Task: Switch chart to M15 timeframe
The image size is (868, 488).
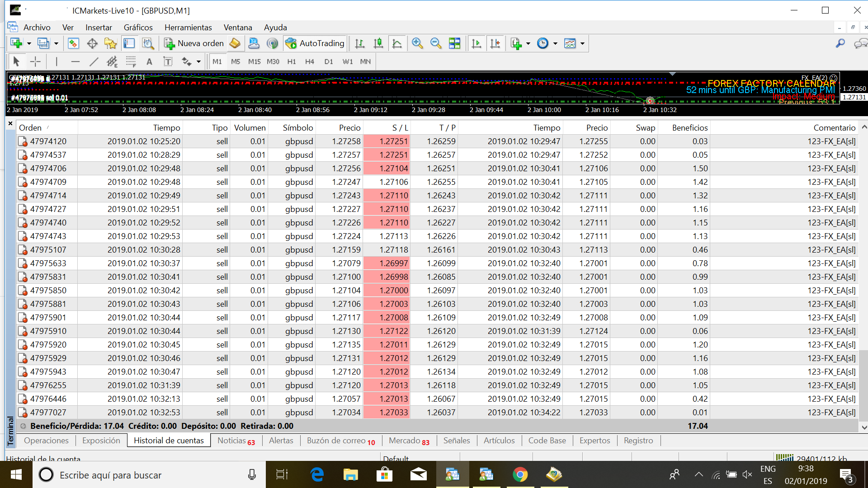Action: point(254,61)
